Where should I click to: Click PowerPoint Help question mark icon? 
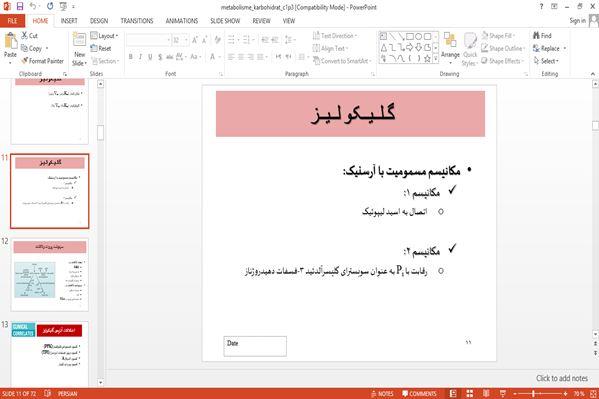(541, 6)
